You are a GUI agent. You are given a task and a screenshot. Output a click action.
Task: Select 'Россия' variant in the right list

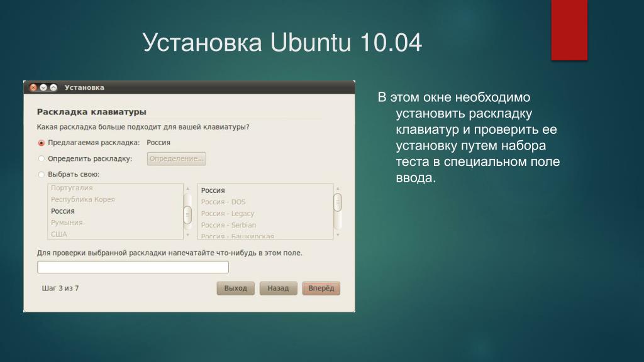tap(265, 190)
